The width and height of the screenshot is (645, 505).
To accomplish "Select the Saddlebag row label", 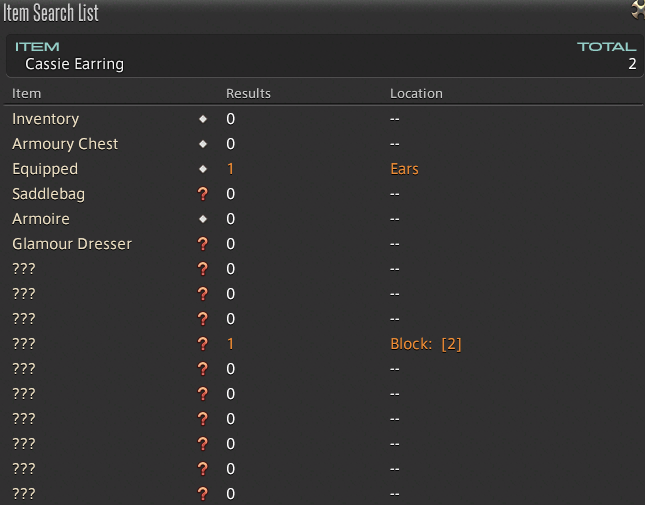I will coord(49,194).
